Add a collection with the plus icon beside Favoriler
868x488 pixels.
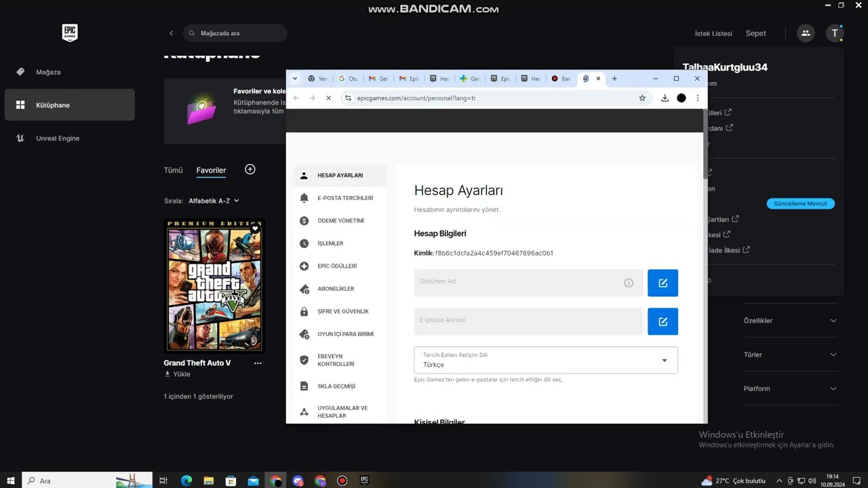250,169
